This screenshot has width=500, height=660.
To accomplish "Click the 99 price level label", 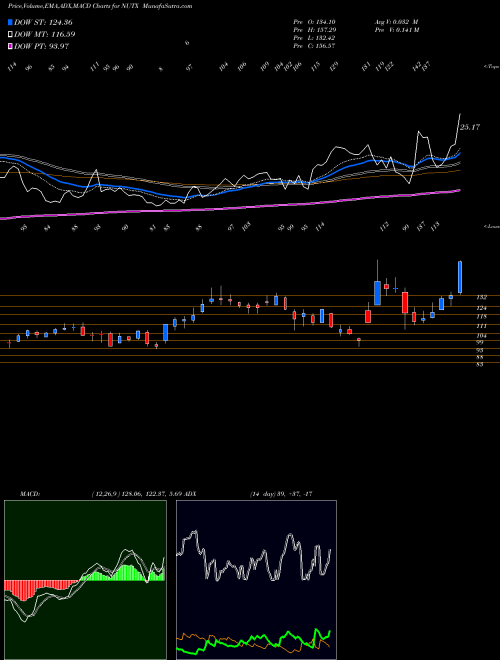I will click(x=480, y=343).
